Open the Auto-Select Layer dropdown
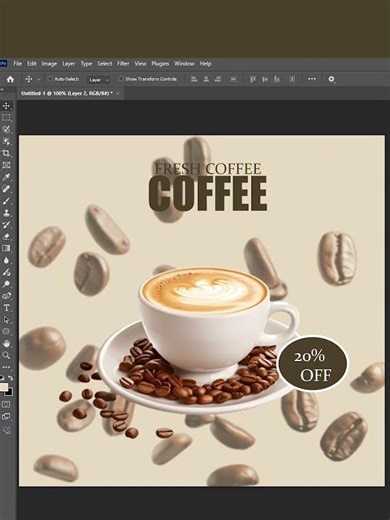The image size is (390, 520). (98, 80)
